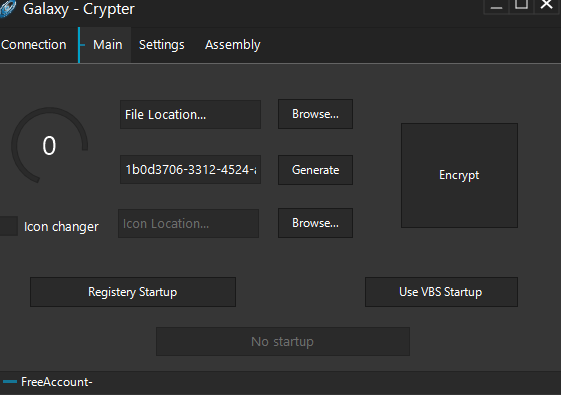
Task: Select the No startup option
Action: [x=283, y=341]
